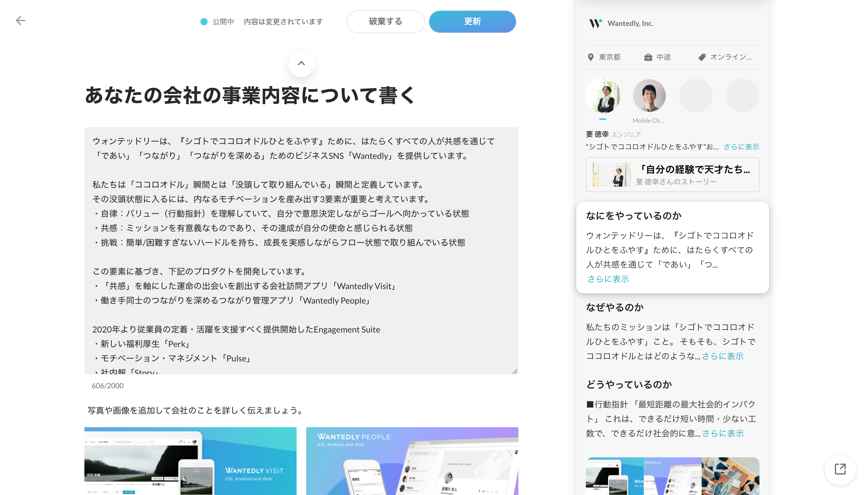Click the business description text area
Screen dimensions: 868x495
[x=301, y=251]
